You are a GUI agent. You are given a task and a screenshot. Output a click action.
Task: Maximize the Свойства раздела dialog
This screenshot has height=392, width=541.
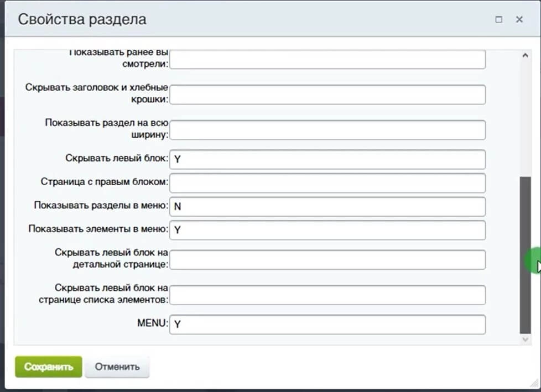[498, 20]
